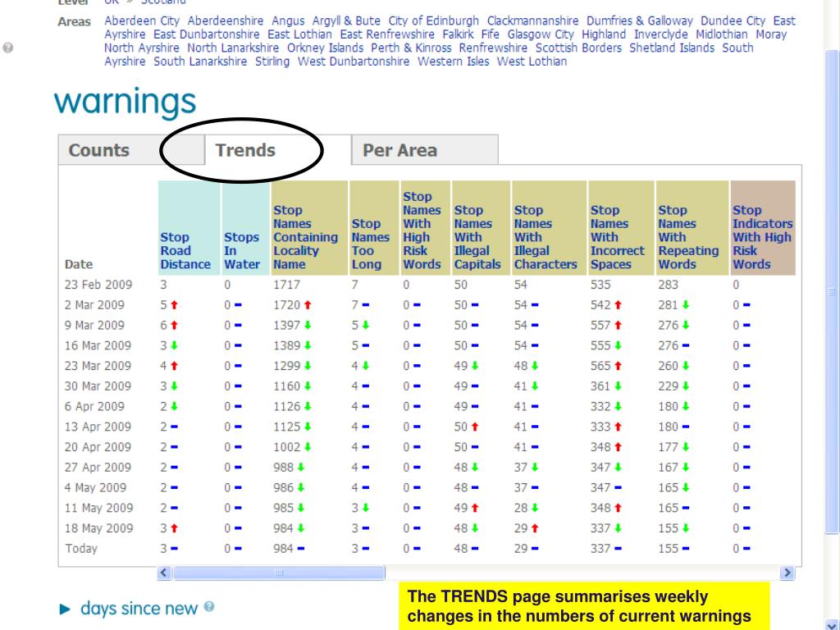Open the Per Area tab
This screenshot has height=630, width=840.
pos(425,150)
